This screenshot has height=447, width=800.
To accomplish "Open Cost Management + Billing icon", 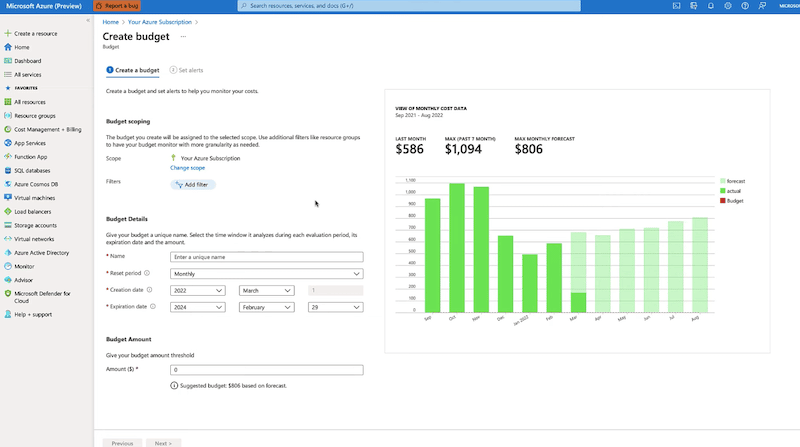I will pyautogui.click(x=8, y=130).
